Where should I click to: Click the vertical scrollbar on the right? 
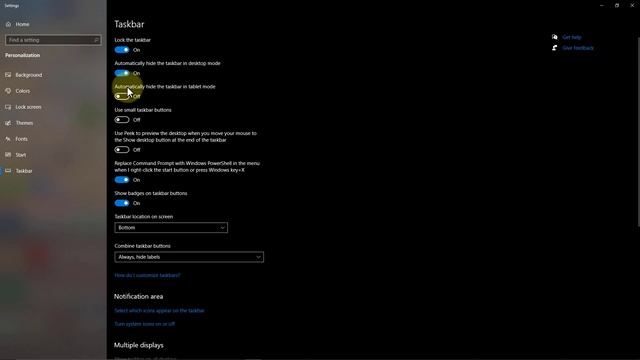click(x=638, y=132)
